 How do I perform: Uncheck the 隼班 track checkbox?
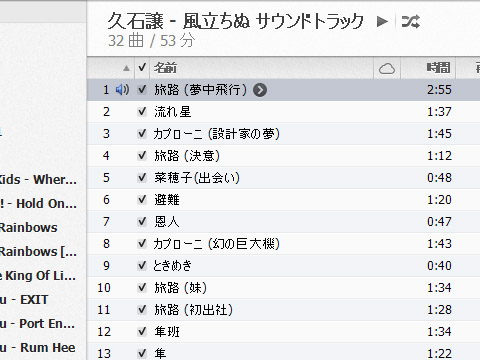tap(142, 332)
